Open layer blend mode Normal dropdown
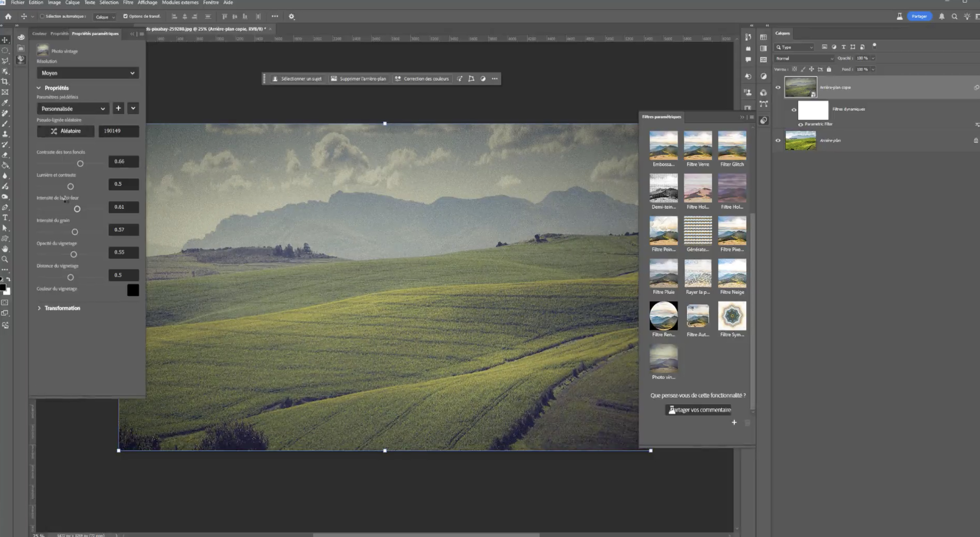 point(804,59)
